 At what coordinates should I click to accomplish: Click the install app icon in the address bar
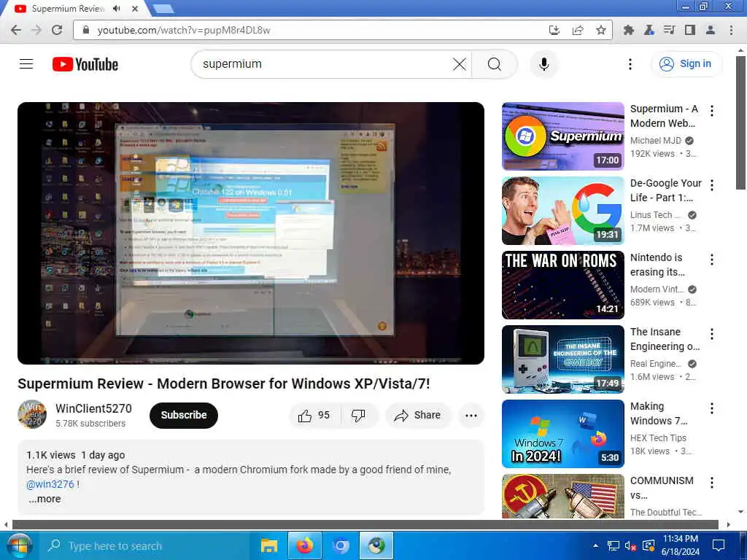click(x=554, y=30)
